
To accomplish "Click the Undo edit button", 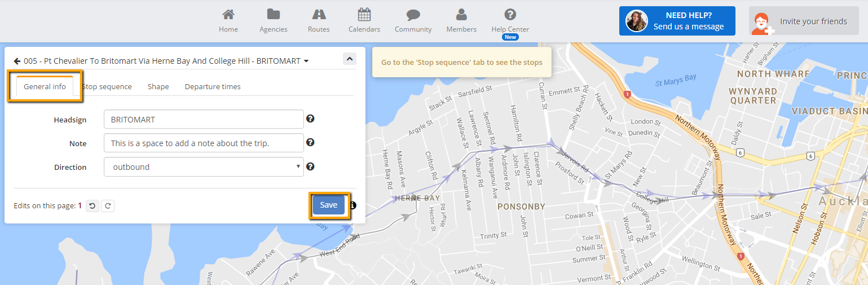I will tap(92, 206).
